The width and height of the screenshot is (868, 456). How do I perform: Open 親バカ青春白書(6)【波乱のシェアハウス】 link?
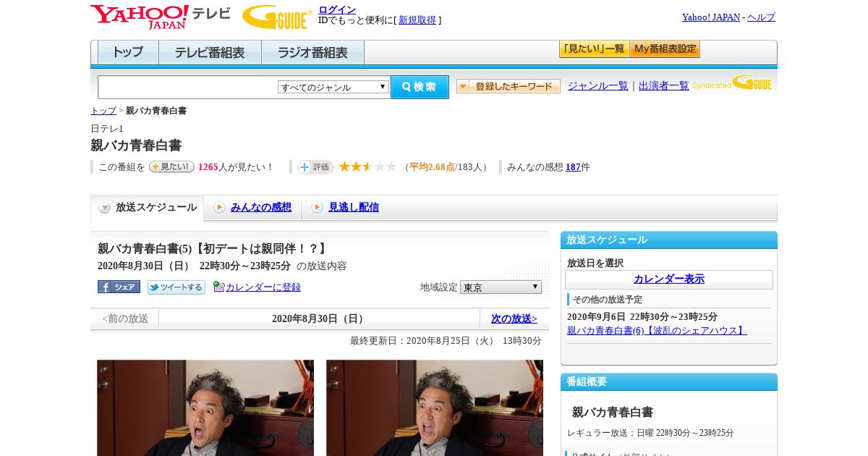coord(657,330)
